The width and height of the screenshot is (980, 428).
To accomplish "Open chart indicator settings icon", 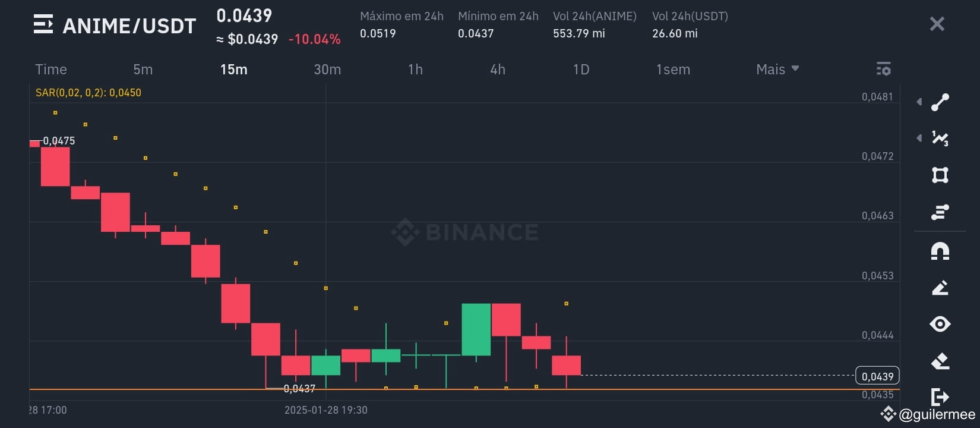I will coord(884,69).
